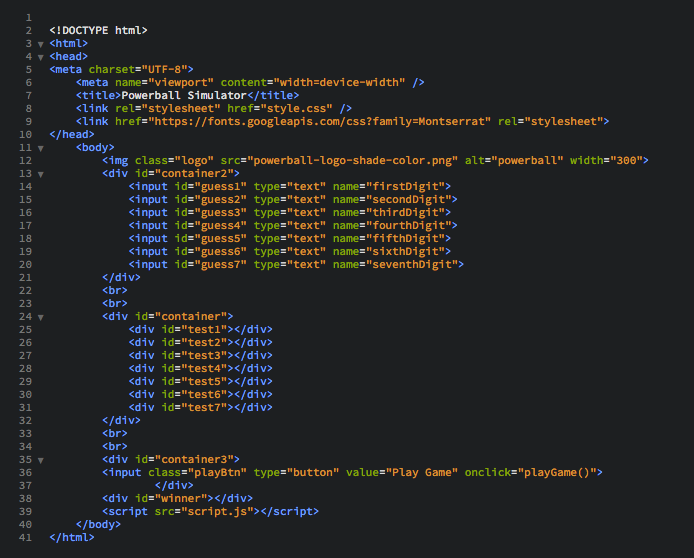Click the "fourthDigit" name value
The width and height of the screenshot is (694, 558).
[x=409, y=225]
